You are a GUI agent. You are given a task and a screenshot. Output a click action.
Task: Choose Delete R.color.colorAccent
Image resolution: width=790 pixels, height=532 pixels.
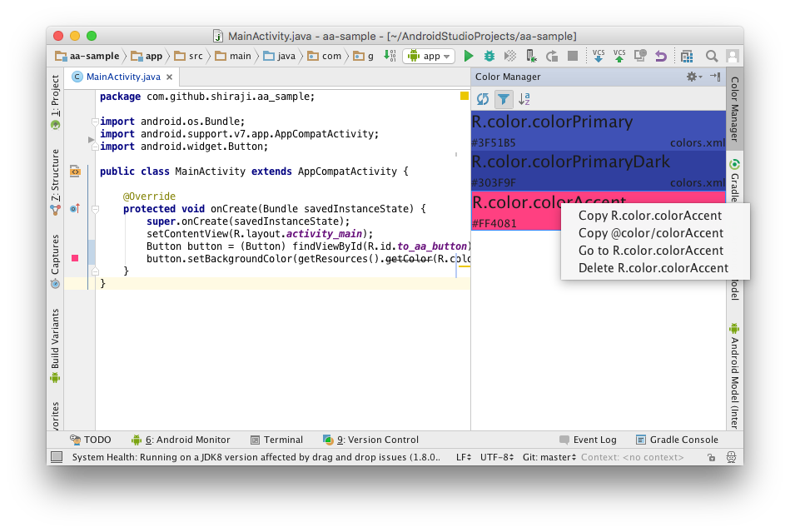click(653, 268)
